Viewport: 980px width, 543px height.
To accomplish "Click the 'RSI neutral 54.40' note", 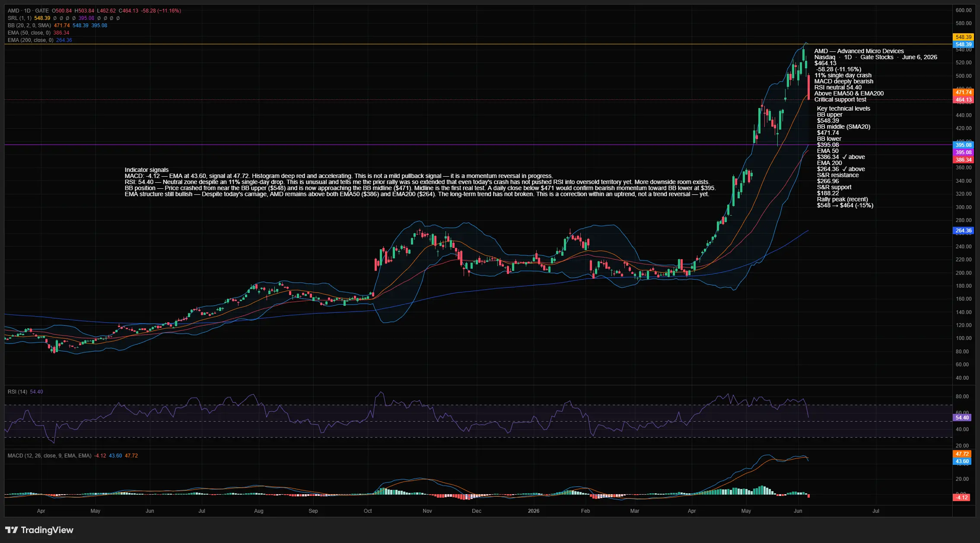I will [838, 87].
